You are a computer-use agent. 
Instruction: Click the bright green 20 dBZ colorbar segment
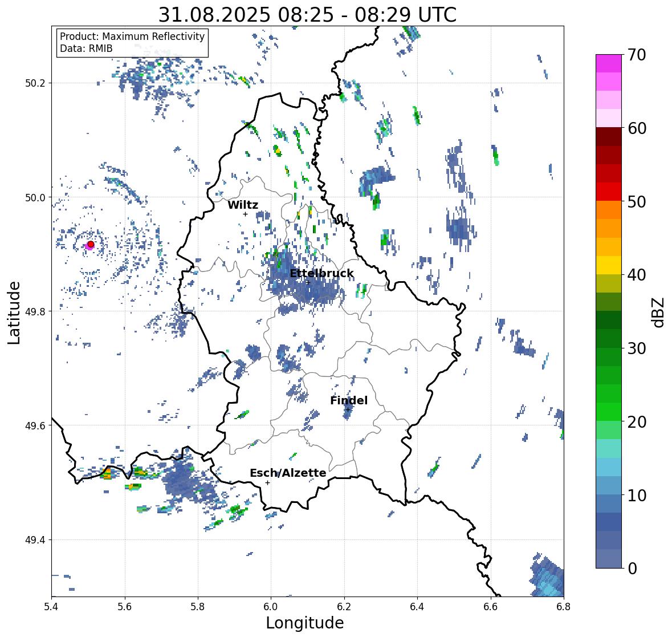609,412
